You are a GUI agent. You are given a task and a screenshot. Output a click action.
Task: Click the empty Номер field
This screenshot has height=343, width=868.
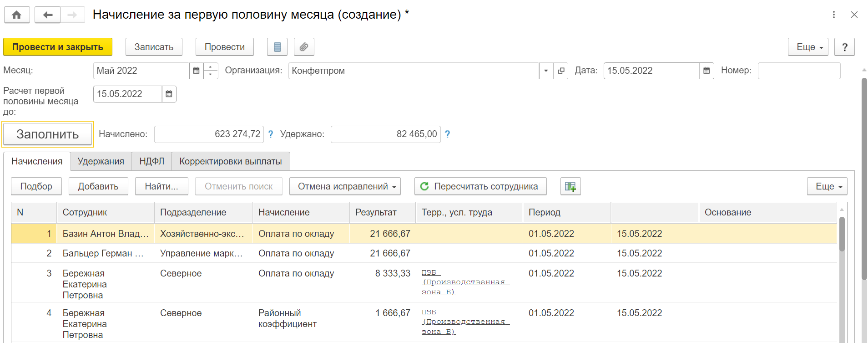[x=799, y=71]
